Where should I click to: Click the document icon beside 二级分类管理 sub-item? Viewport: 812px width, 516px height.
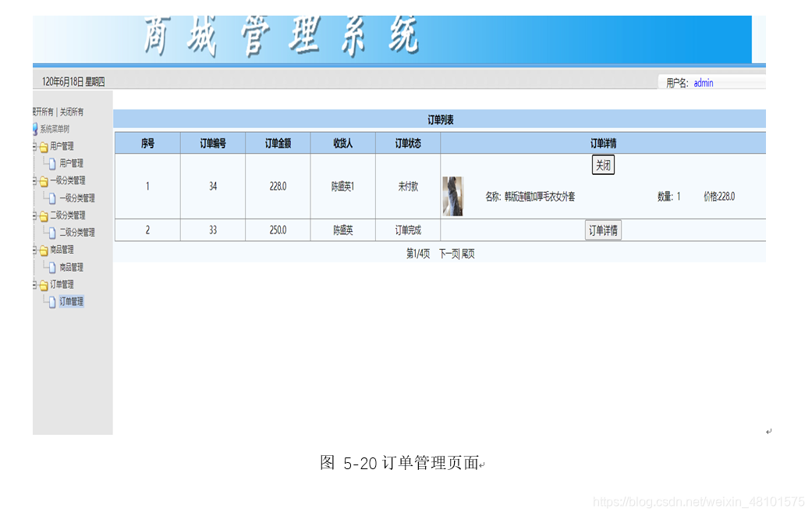53,231
